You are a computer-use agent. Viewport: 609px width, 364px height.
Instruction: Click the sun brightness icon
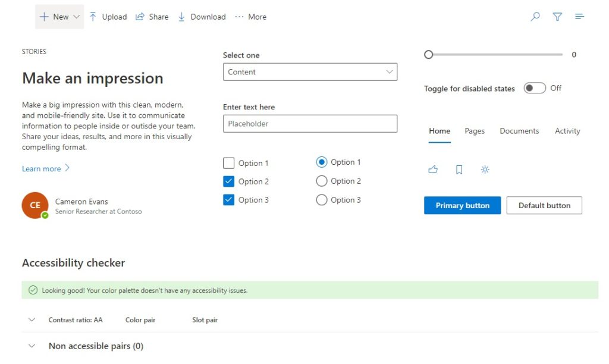[x=485, y=170]
